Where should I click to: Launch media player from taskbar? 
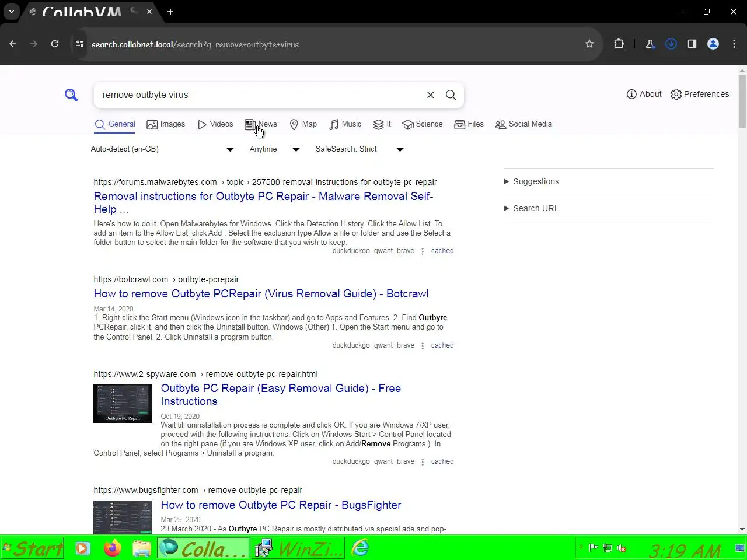(x=82, y=548)
